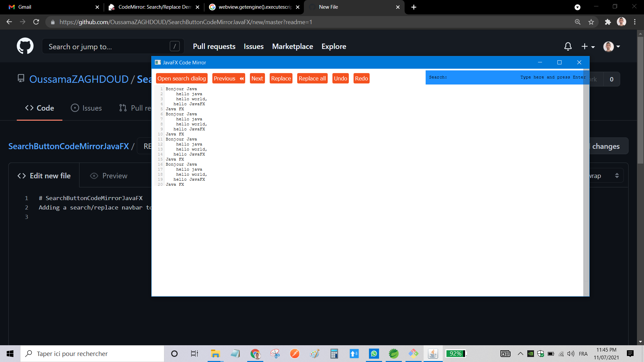Click the Replace all button
644x362 pixels.
(x=312, y=78)
